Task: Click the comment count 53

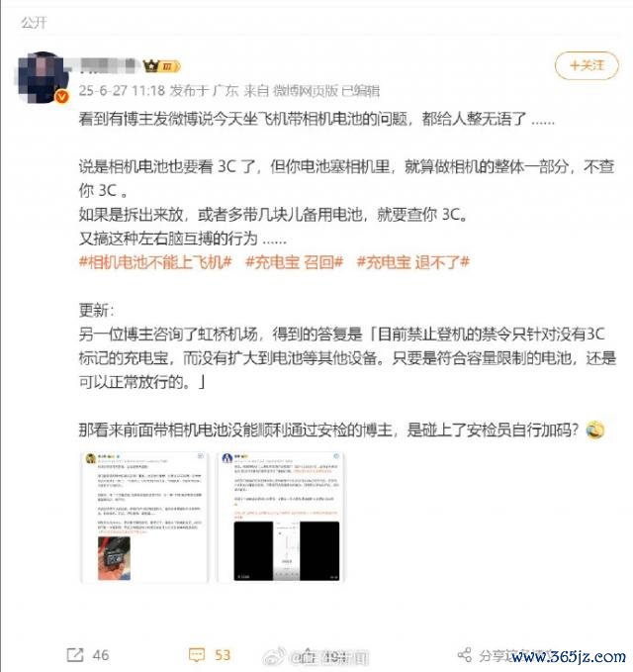Action: click(223, 655)
